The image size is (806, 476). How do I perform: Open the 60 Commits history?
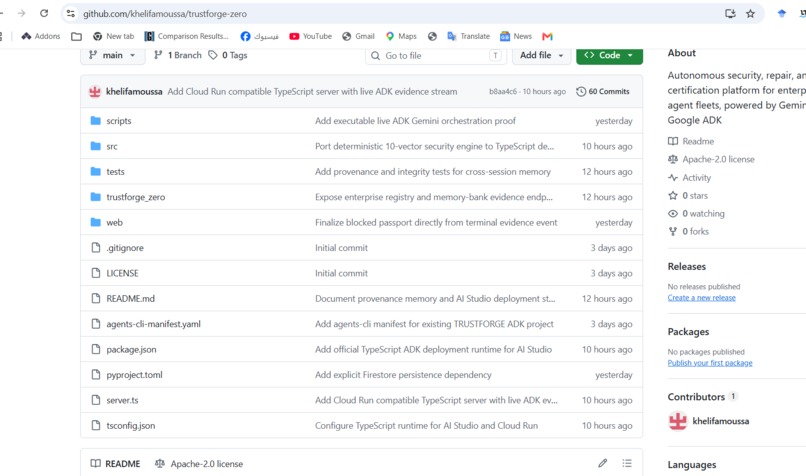tap(603, 91)
